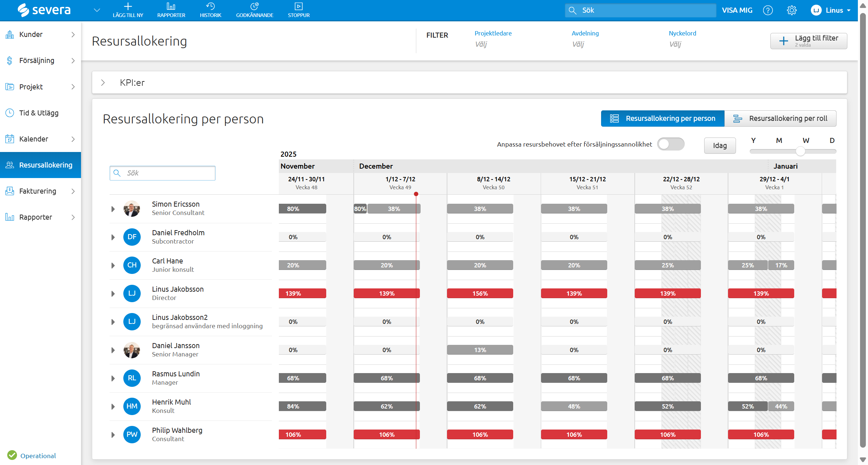
Task: Open the Historik clock icon
Action: [x=210, y=7]
